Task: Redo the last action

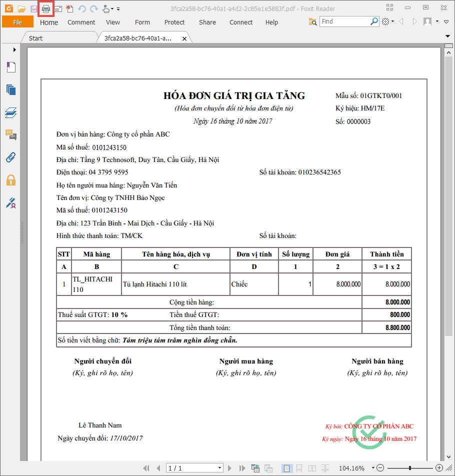Action: 94,9
